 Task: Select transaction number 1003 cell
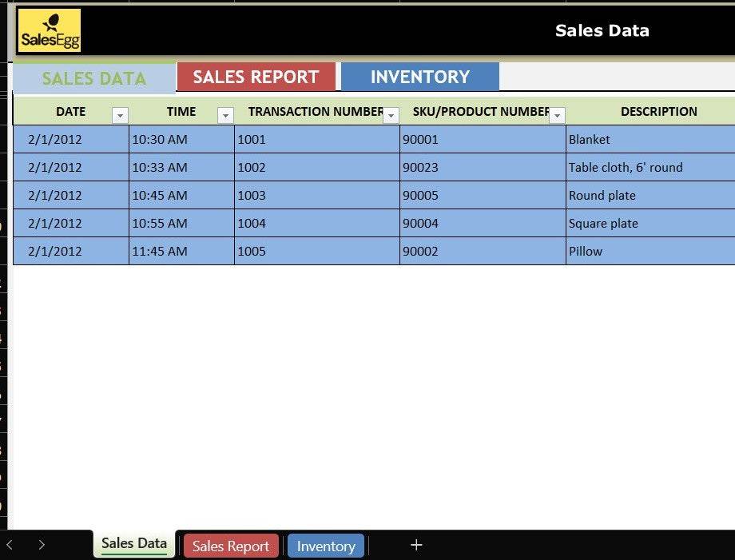316,196
